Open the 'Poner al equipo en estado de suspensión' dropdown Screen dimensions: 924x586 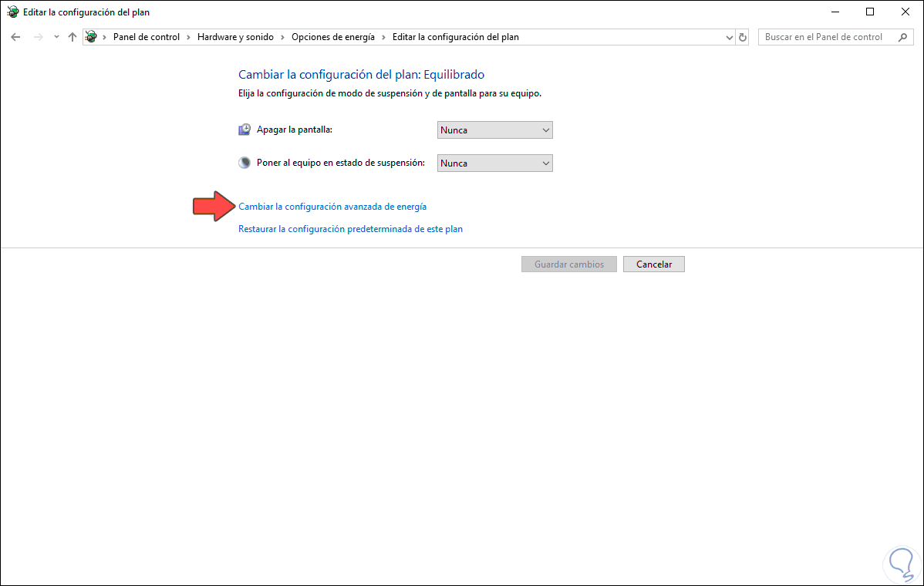point(495,163)
